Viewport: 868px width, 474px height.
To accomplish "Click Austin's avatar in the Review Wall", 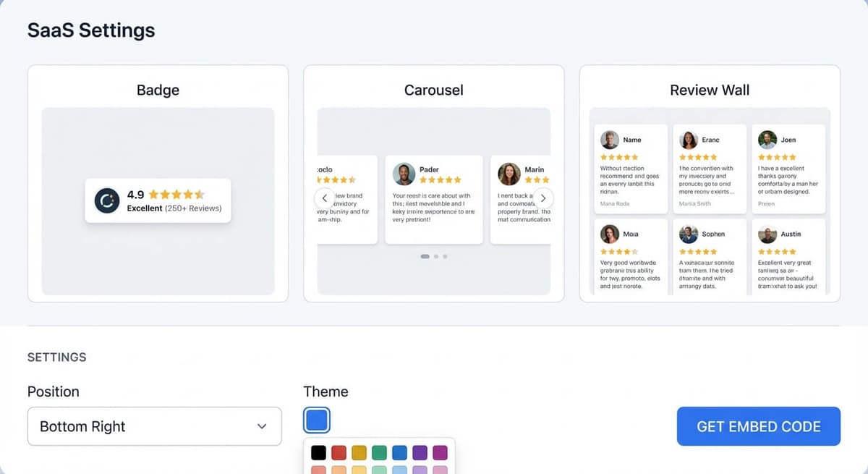I will [x=767, y=234].
